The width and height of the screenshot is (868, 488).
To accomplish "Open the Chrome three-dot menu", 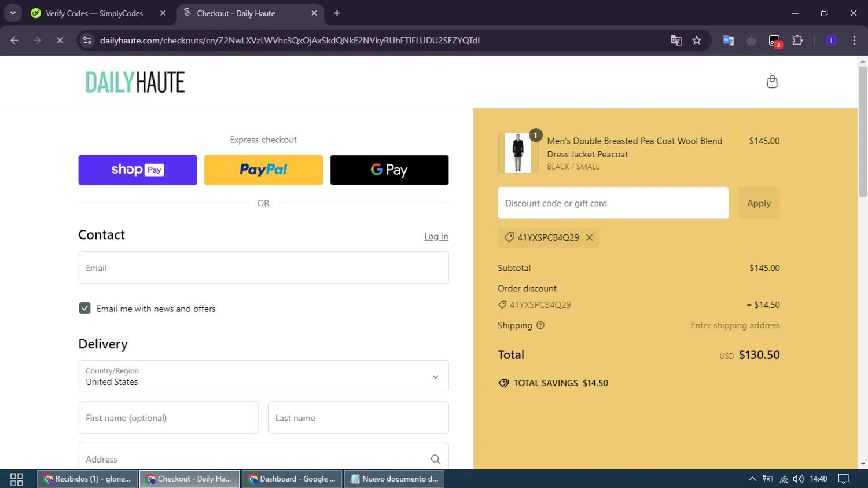I will pyautogui.click(x=854, y=41).
